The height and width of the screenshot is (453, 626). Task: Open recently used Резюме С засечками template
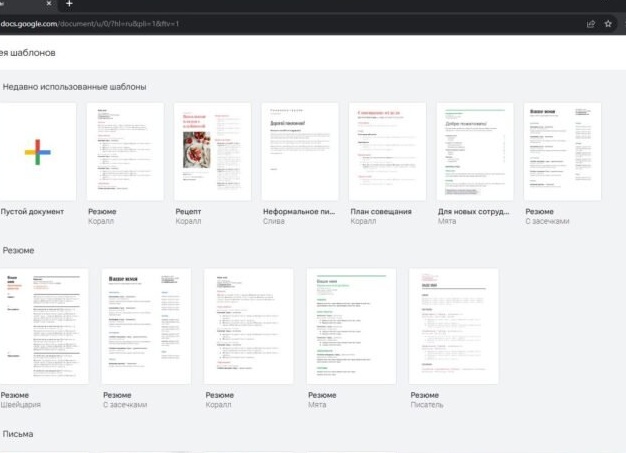(562, 152)
